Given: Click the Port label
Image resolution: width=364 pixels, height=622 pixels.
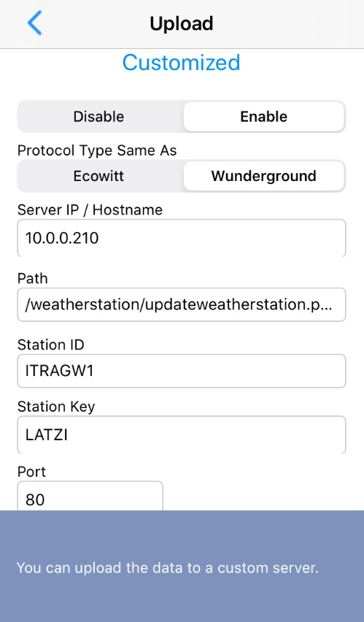Looking at the screenshot, I should (x=31, y=472).
